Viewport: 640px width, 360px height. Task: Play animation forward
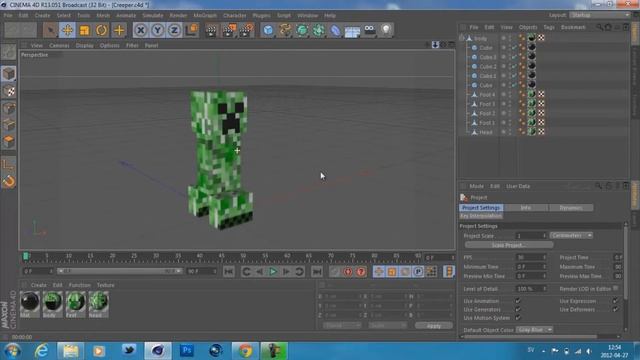(x=273, y=272)
